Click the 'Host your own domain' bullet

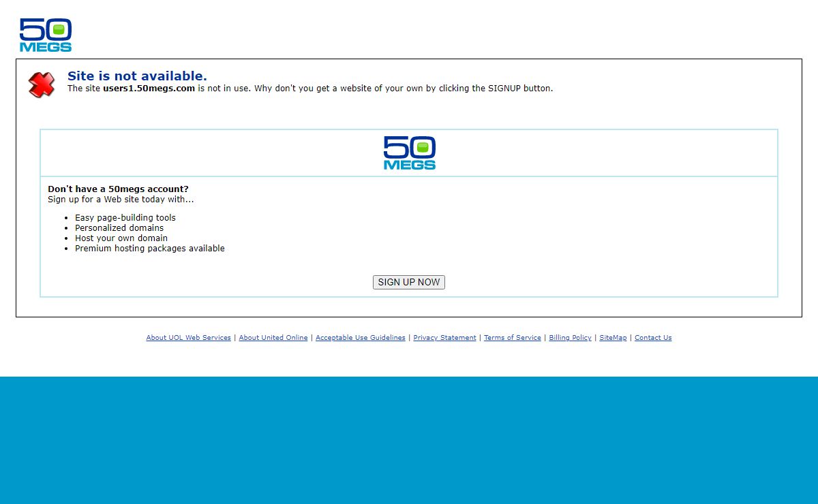(x=121, y=238)
